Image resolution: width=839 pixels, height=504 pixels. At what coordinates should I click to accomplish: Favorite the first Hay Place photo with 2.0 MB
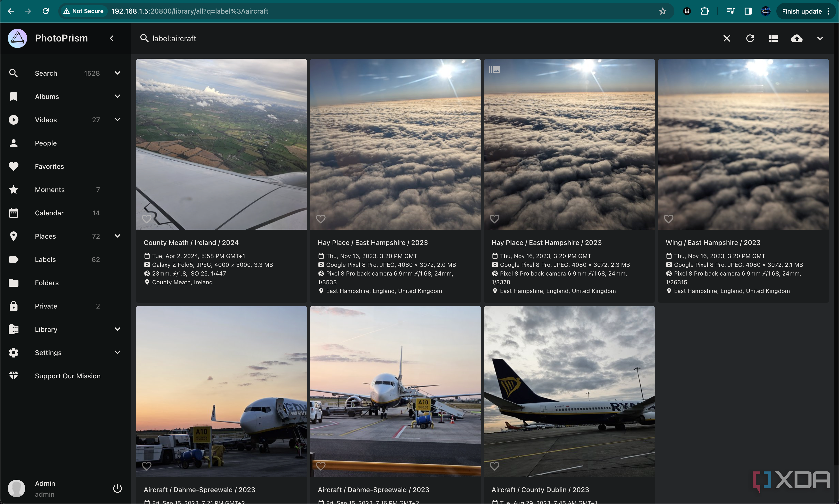[321, 219]
